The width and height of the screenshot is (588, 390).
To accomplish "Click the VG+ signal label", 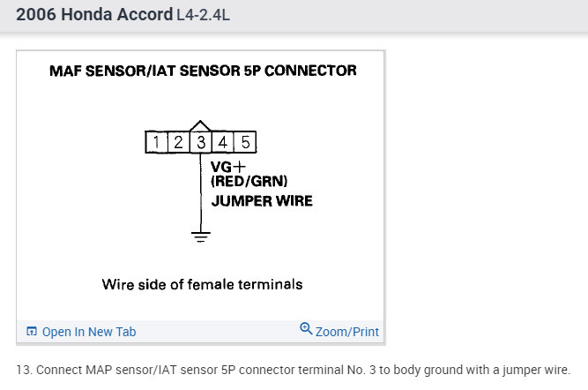I will 228,167.
